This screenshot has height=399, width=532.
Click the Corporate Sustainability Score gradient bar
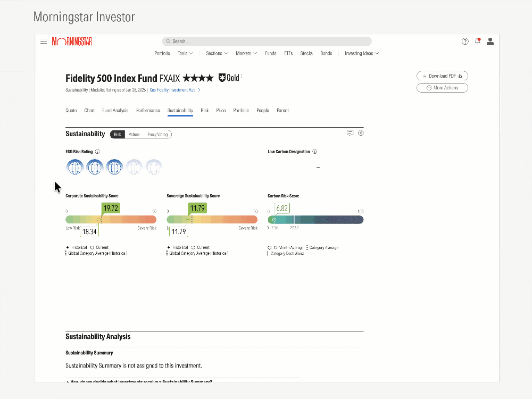pyautogui.click(x=111, y=220)
